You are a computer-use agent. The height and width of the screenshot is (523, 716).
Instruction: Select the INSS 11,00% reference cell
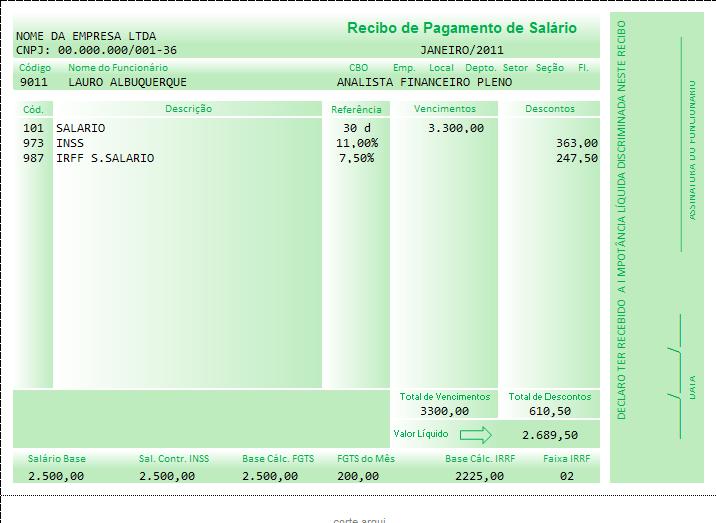coord(358,143)
